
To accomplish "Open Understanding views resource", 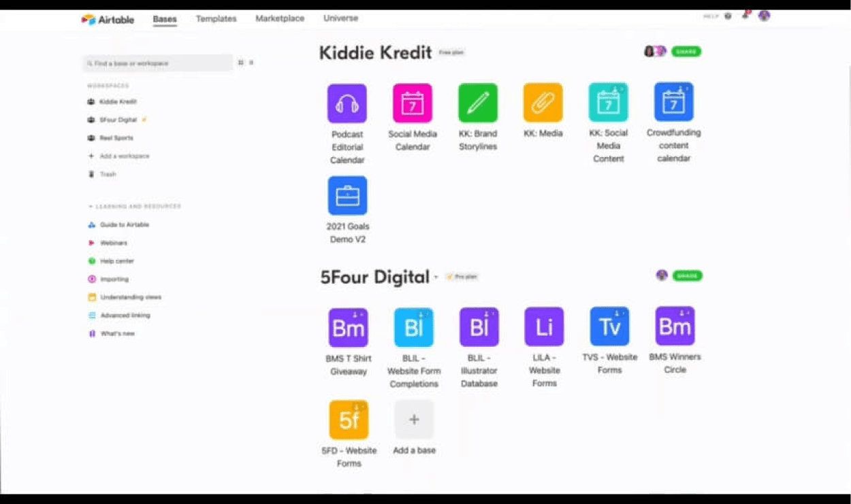I will pos(125,297).
